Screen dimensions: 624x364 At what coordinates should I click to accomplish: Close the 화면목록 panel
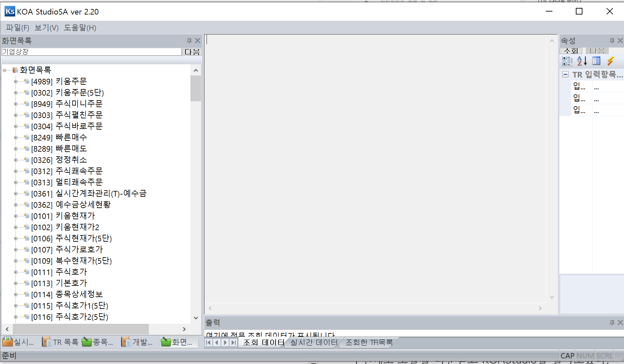198,41
